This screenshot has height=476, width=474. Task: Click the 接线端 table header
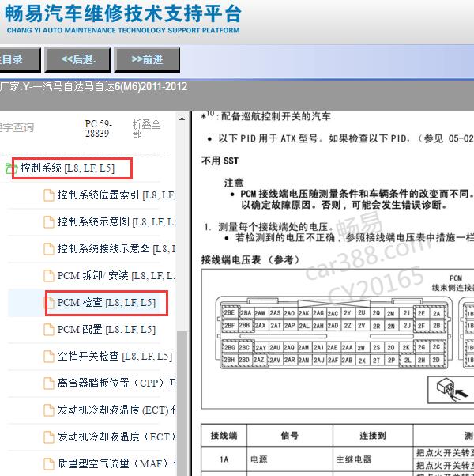click(x=224, y=436)
